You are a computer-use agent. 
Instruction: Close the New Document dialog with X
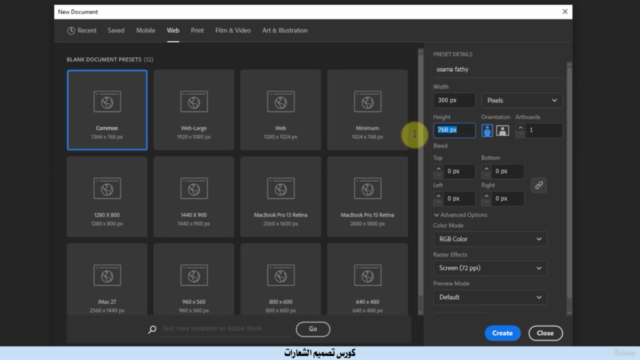click(x=565, y=12)
